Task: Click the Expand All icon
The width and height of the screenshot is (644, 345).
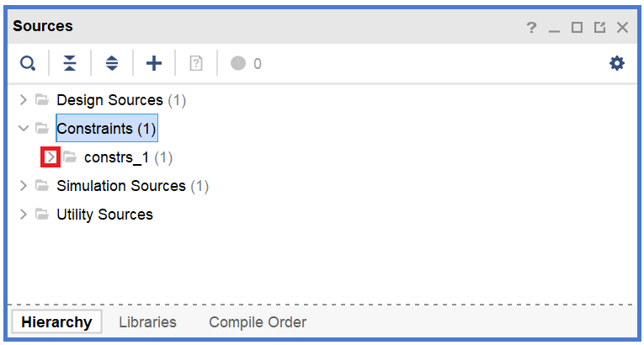Action: click(112, 63)
